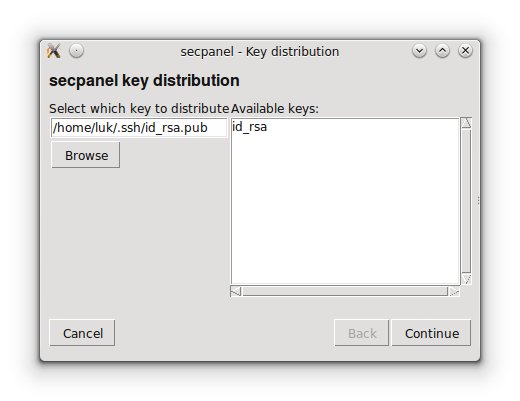Image resolution: width=520 pixels, height=401 pixels.
Task: Click Cancel to abort key distribution
Action: click(x=82, y=333)
